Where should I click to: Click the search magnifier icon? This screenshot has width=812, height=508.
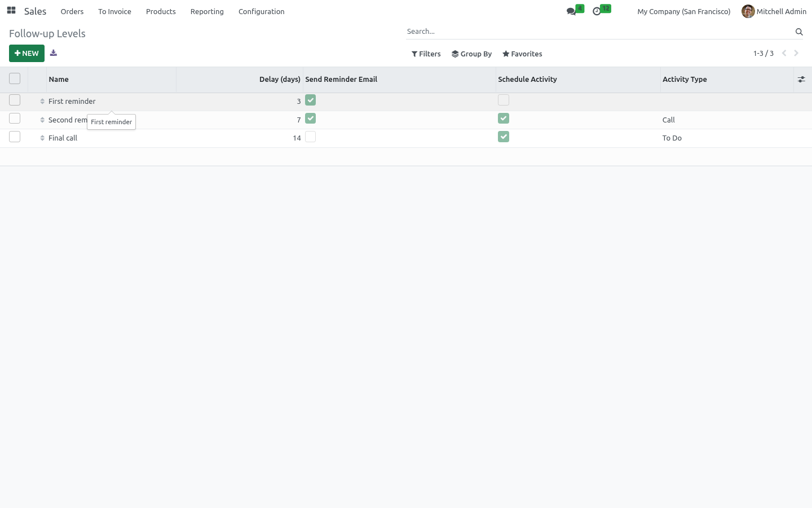[x=799, y=32]
